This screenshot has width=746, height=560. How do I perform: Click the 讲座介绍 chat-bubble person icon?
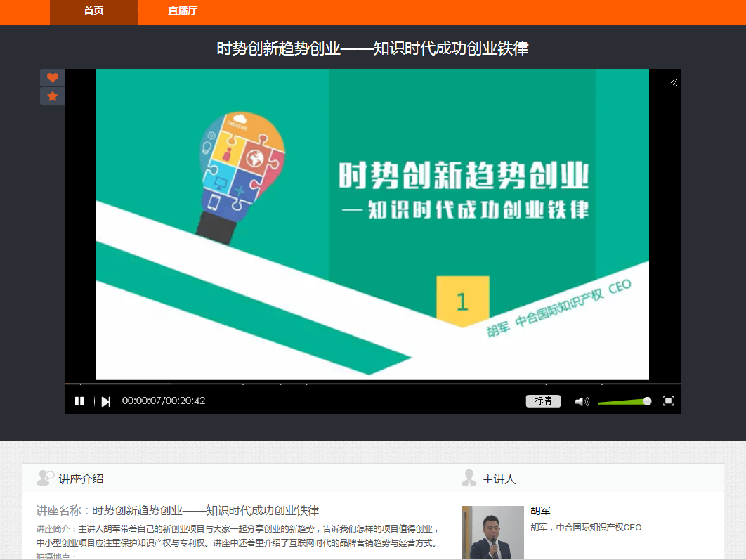45,478
